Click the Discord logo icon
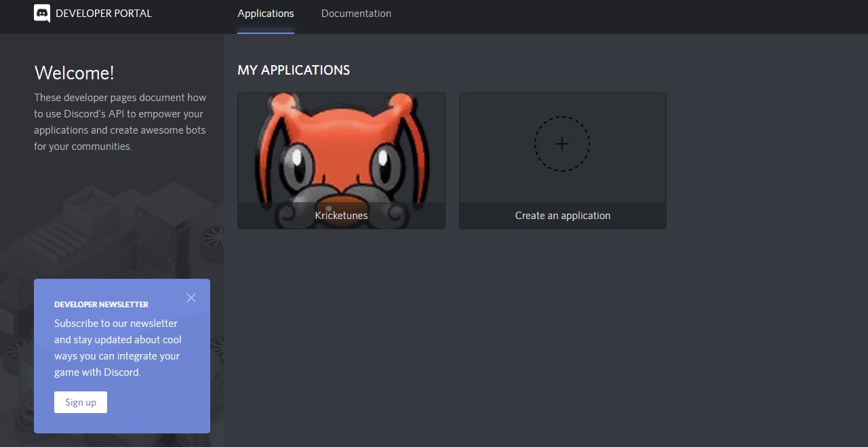The image size is (868, 447). [x=42, y=14]
